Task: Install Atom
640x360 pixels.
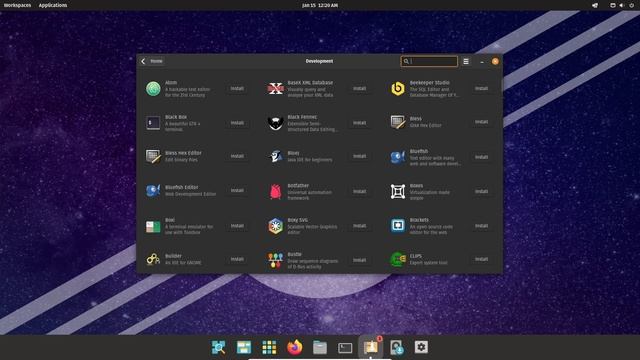Action: pos(237,89)
